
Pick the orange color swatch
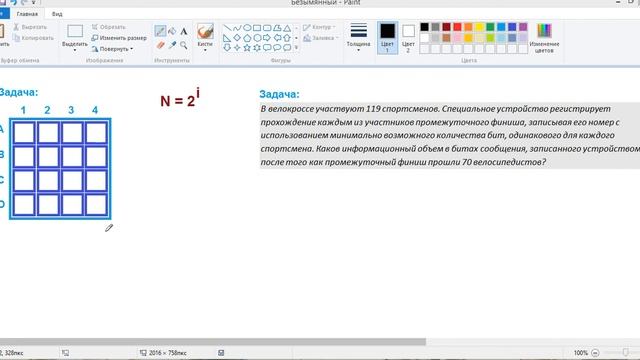click(x=468, y=27)
